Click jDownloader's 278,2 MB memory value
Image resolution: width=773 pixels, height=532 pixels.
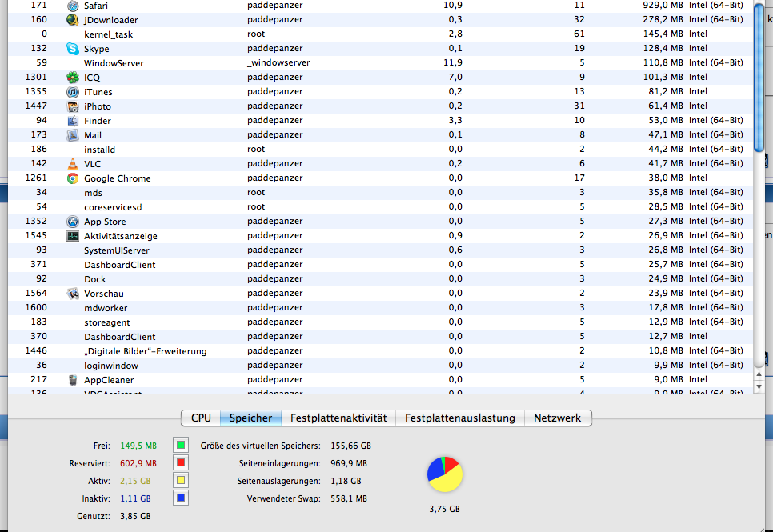[x=663, y=19]
